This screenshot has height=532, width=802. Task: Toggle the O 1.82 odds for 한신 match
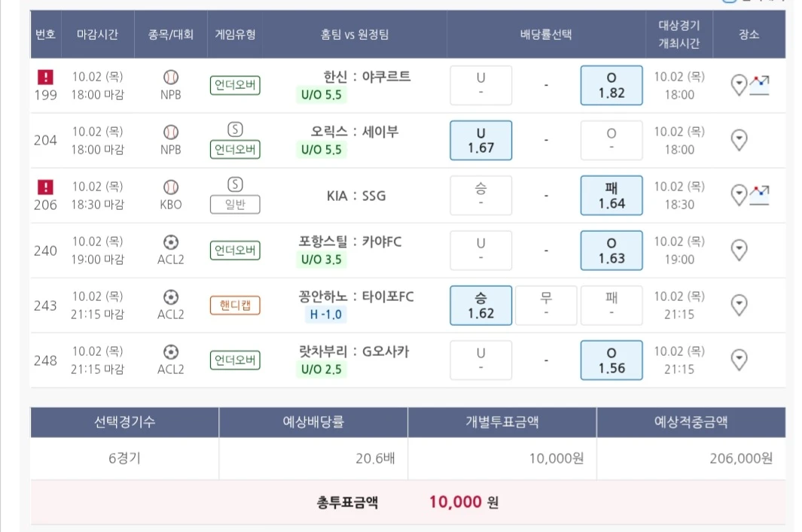(611, 85)
